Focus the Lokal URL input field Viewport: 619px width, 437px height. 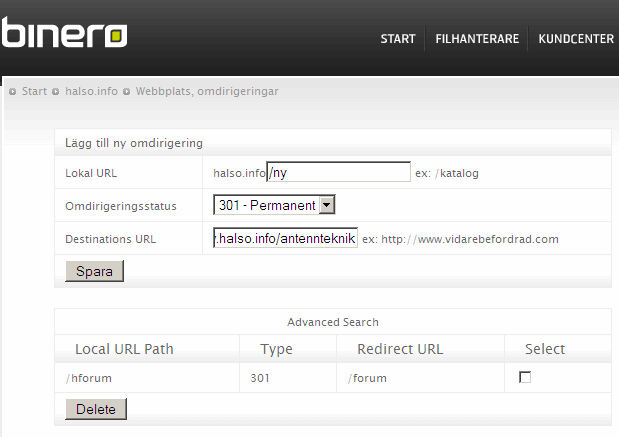coord(339,172)
